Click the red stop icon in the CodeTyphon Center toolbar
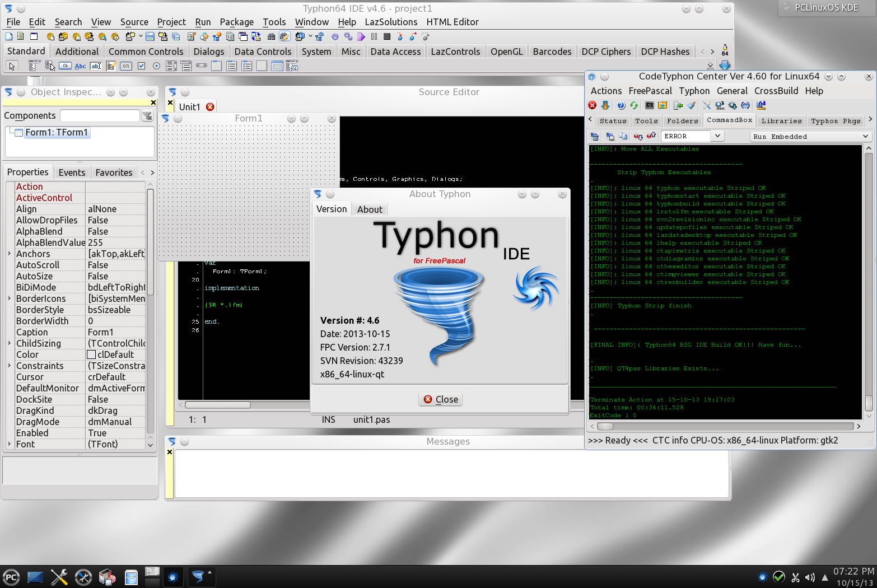This screenshot has height=588, width=877. (x=592, y=105)
